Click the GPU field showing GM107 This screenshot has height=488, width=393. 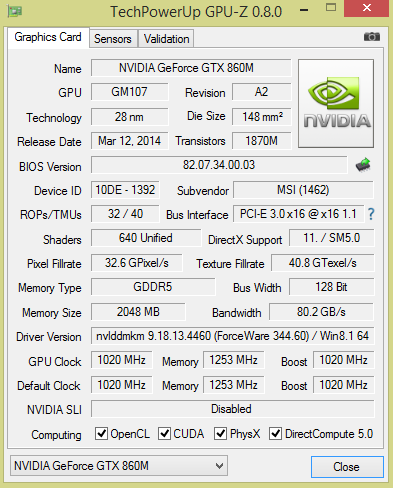(x=130, y=92)
